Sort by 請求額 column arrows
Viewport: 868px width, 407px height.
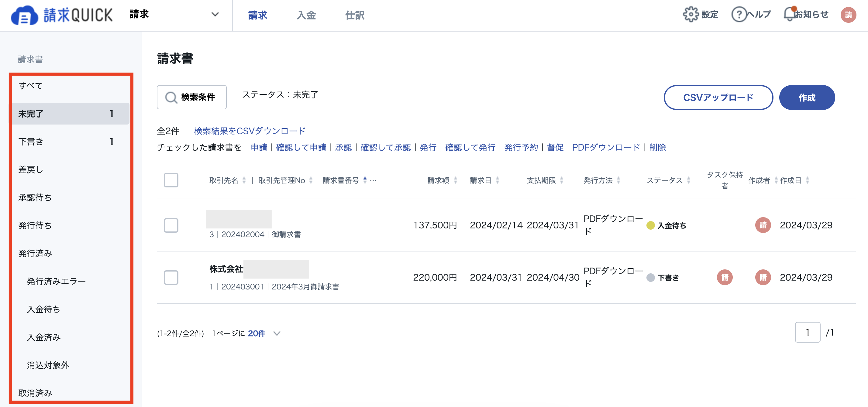pos(455,180)
